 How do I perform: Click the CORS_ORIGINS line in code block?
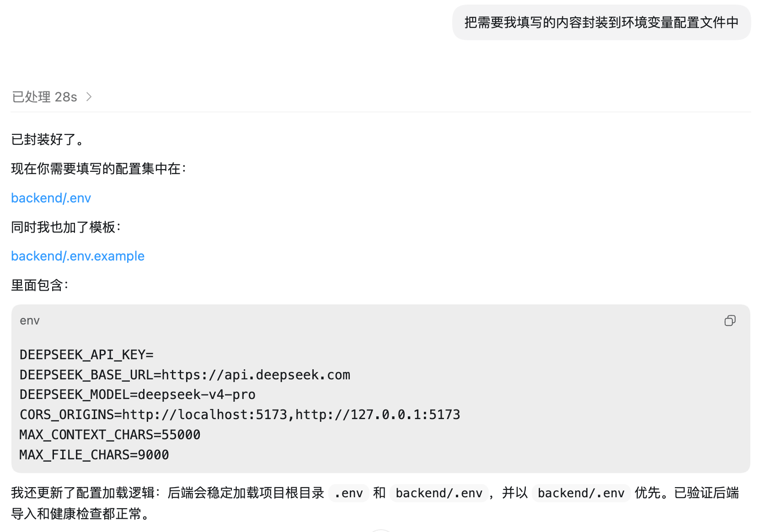240,415
